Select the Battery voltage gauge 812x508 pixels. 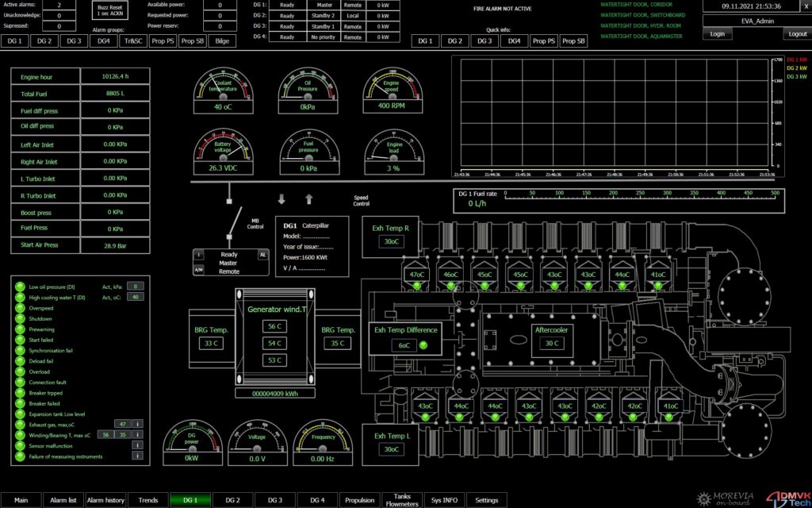[x=223, y=152]
